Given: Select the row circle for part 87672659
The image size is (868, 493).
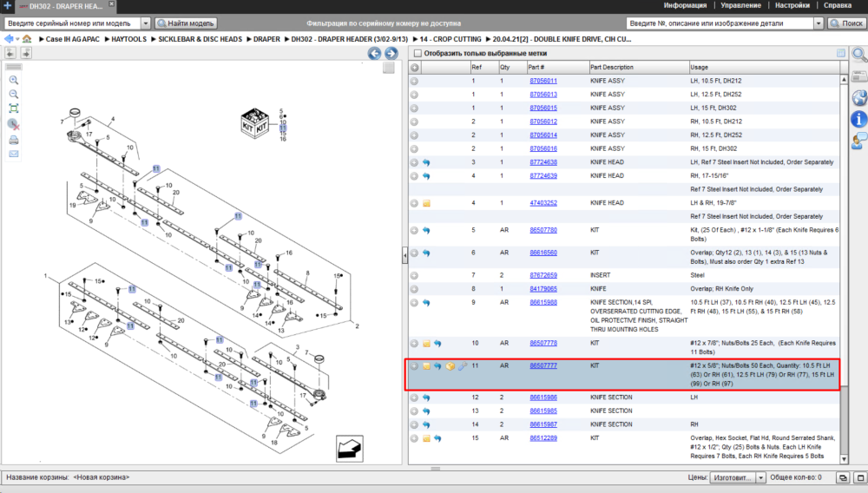Looking at the screenshot, I should coord(414,275).
